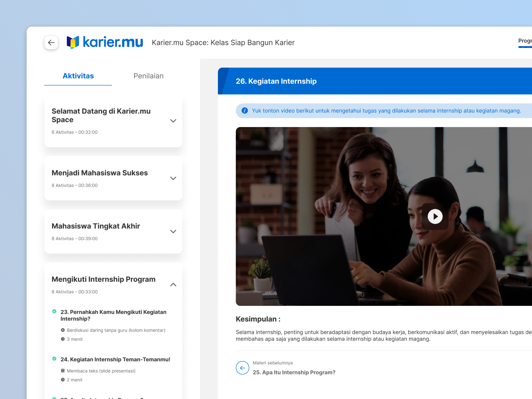
Task: Click Berdiskusi daring tanpa guru text
Action: (116, 330)
